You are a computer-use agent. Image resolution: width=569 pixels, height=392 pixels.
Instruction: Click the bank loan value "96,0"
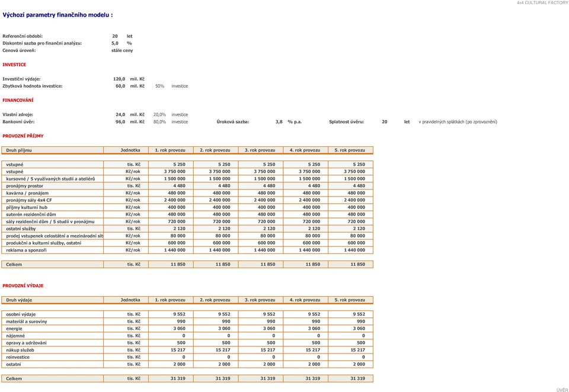coord(120,122)
